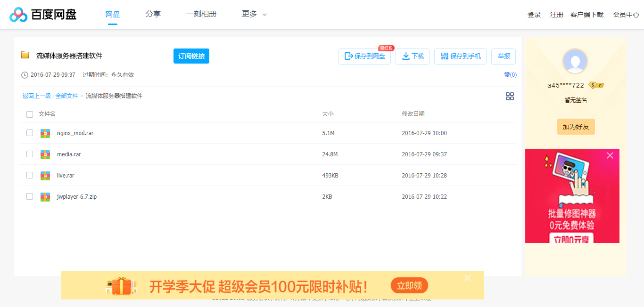Open the nginx_mod.rar archive icon

point(45,133)
